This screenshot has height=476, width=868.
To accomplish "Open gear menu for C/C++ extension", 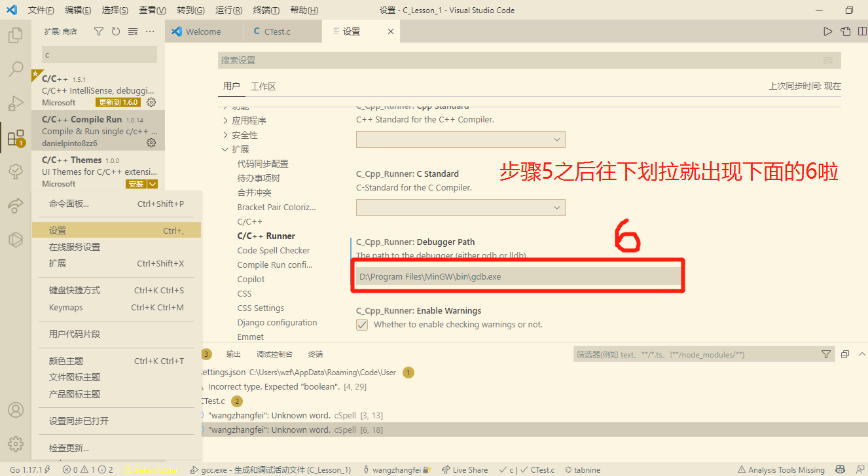I will point(151,102).
